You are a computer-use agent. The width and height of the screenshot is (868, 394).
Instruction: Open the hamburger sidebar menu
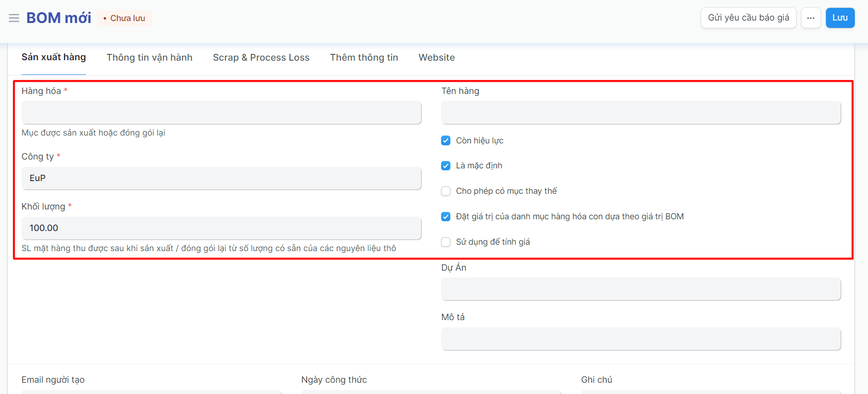[x=14, y=18]
